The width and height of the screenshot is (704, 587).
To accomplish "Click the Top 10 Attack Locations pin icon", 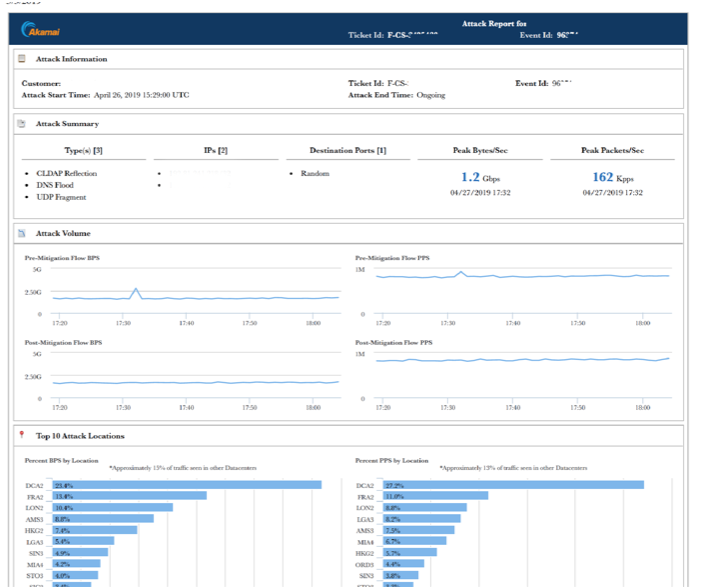I will [x=22, y=435].
